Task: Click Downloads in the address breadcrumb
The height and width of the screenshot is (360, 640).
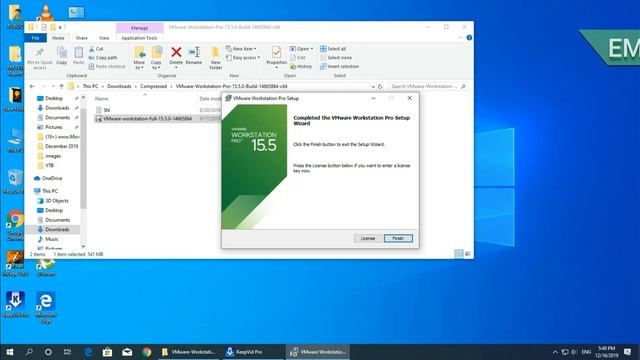Action: 119,87
